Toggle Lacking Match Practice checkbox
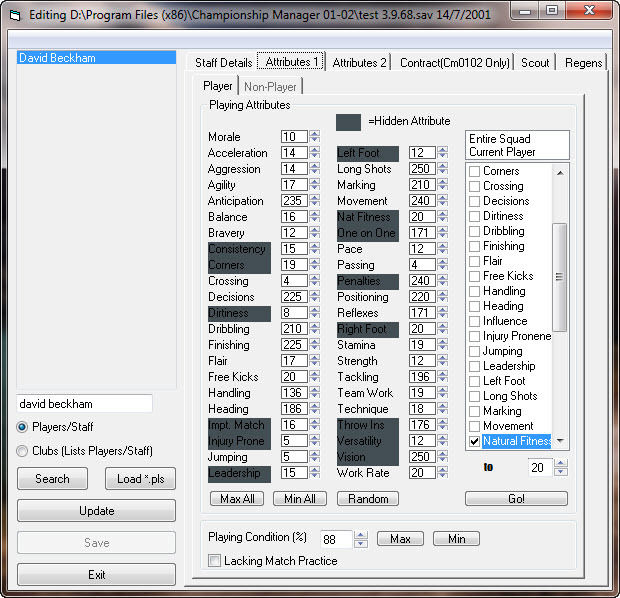This screenshot has width=620, height=598. point(214,560)
